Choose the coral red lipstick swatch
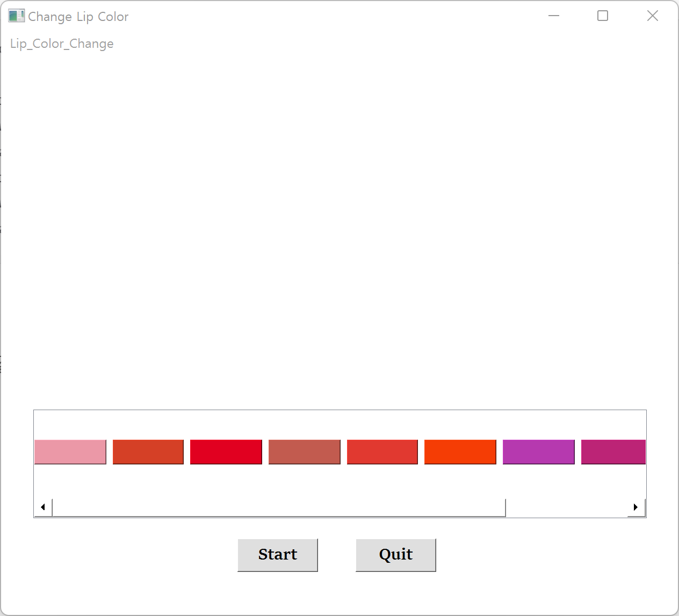Image resolution: width=679 pixels, height=616 pixels. pyautogui.click(x=382, y=452)
